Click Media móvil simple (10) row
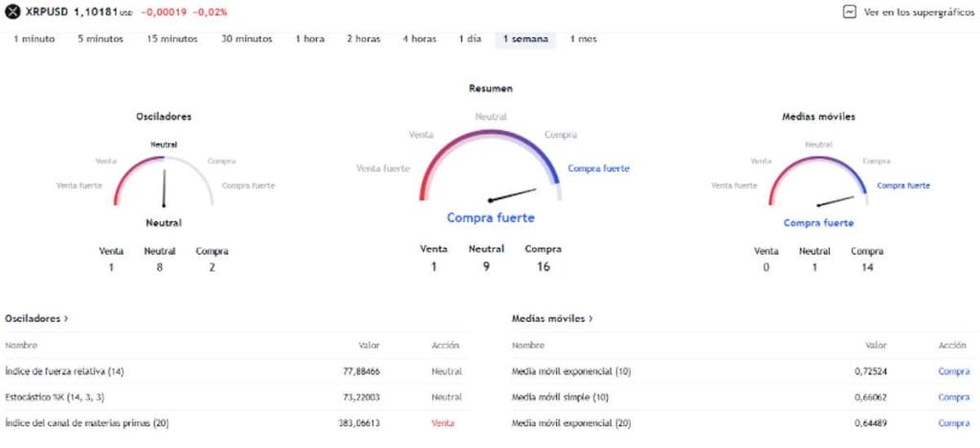Screen dimensions: 980x448 (743, 397)
